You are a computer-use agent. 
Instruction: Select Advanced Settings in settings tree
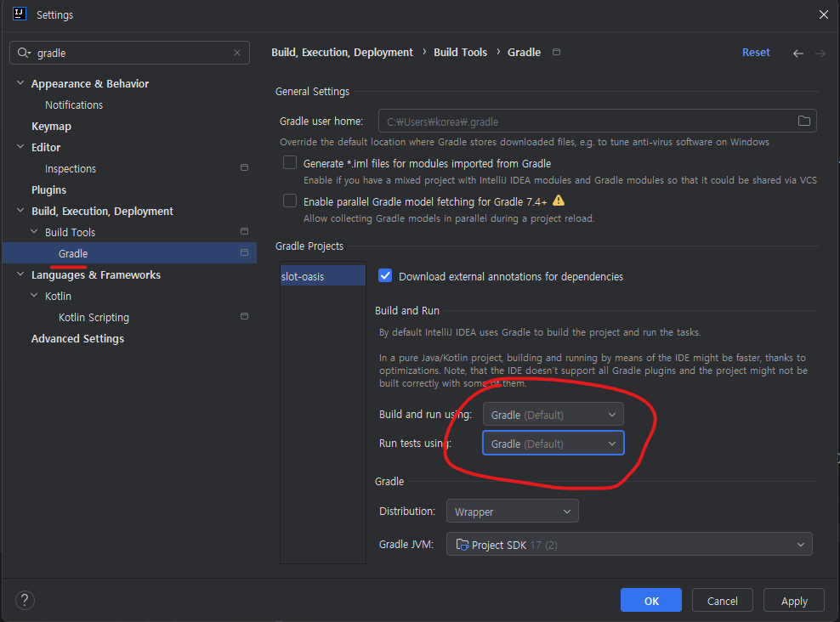pos(77,339)
